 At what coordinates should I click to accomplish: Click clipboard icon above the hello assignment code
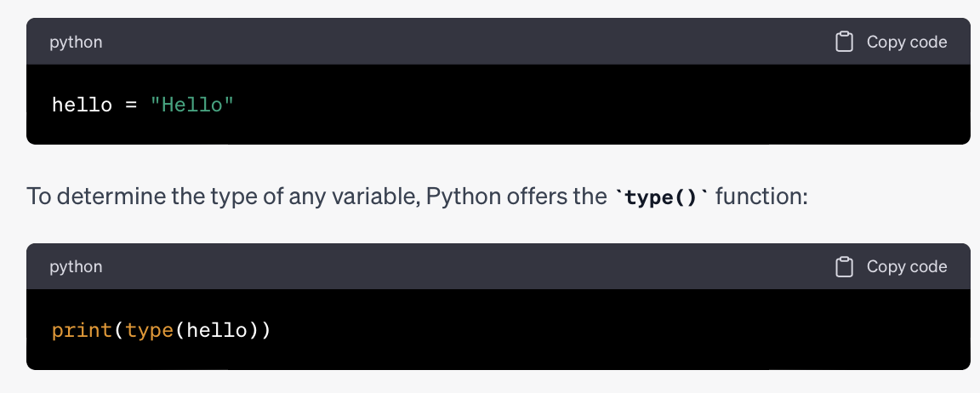pos(845,42)
